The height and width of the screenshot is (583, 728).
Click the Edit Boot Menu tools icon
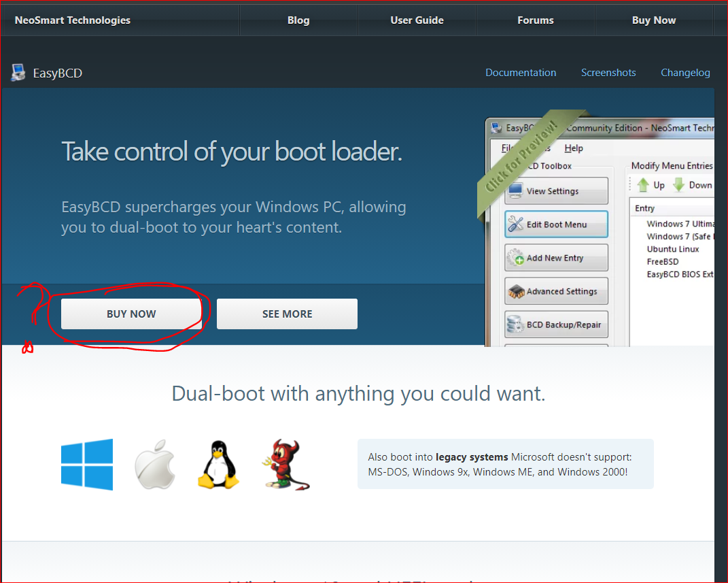tap(515, 224)
